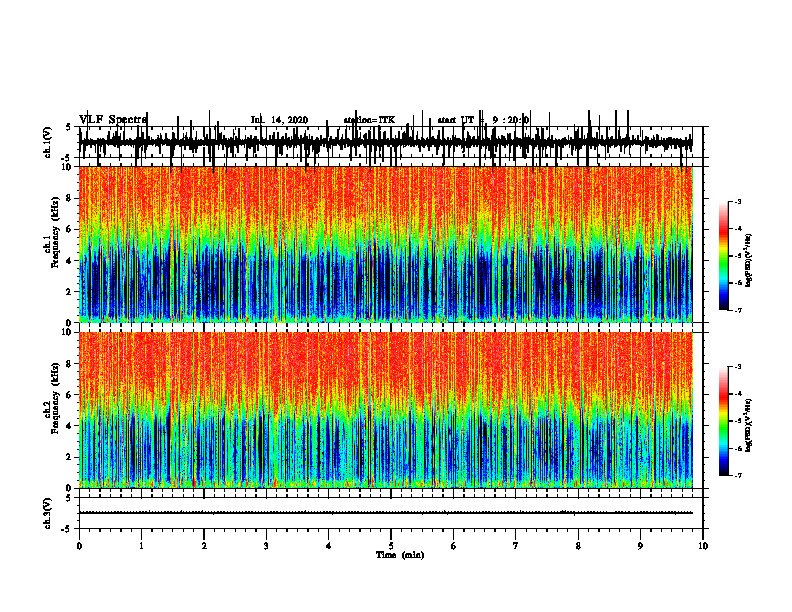Image resolution: width=792 pixels, height=612 pixels.
Task: Click the 4 kHz tick on ch.1 frequency axis
Action: coord(70,261)
